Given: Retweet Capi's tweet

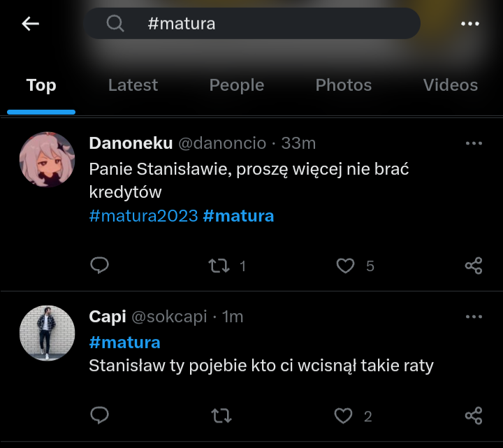Looking at the screenshot, I should coord(221,417).
